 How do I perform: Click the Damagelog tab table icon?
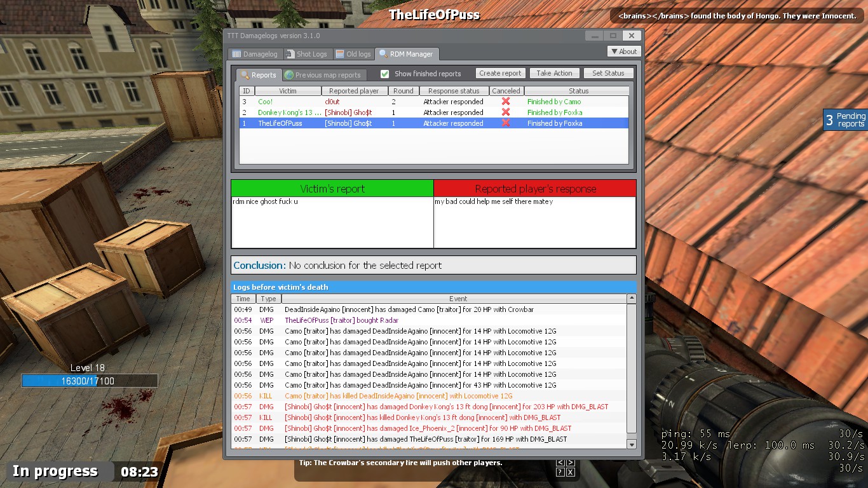(237, 54)
